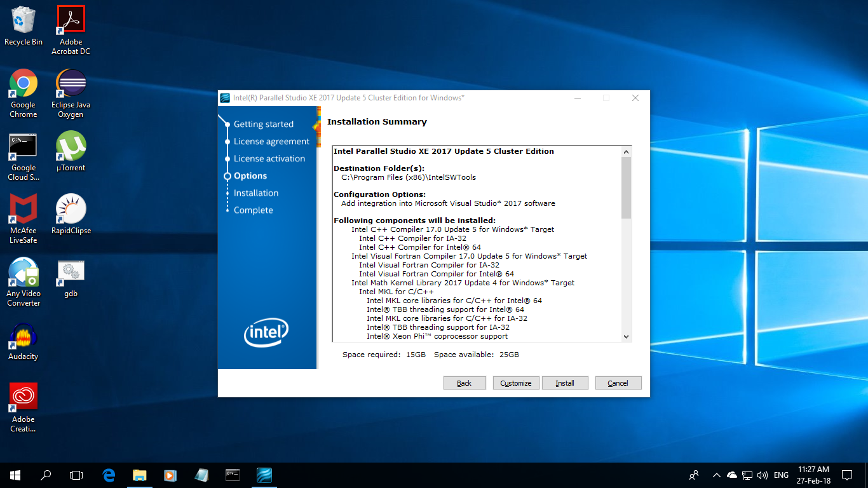
Task: Open File Explorer from the taskbar
Action: coord(139,475)
